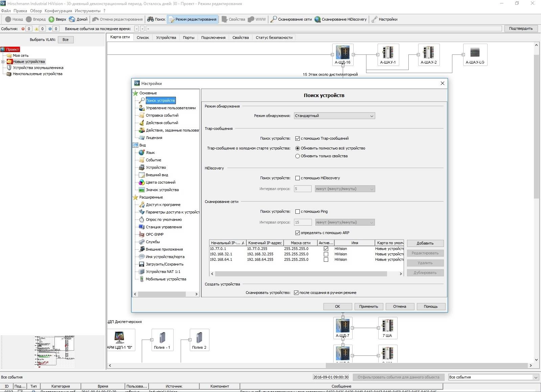Screen dimensions: 541x392
Task: Select Полив - 1 device on map
Action: click(162, 340)
